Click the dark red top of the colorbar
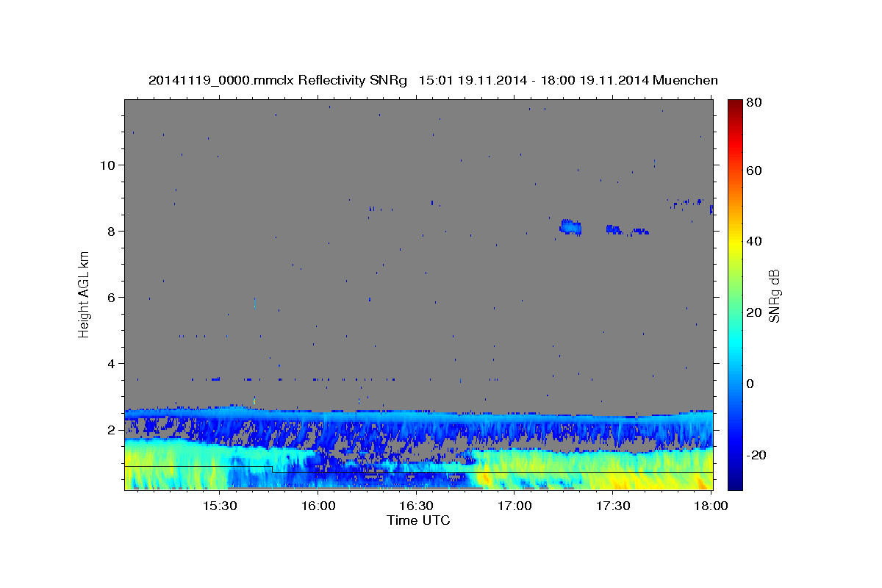882x588 pixels. coord(735,107)
